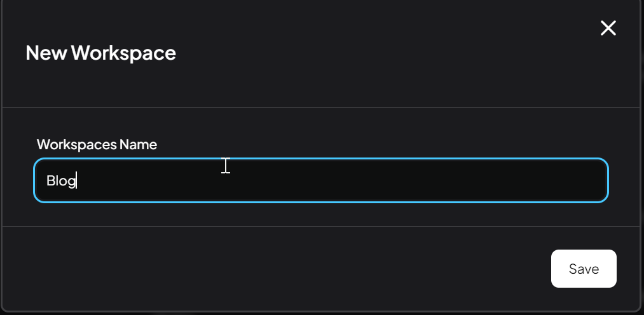Click the Save button
Screen dimensions: 644x315
coord(584,269)
